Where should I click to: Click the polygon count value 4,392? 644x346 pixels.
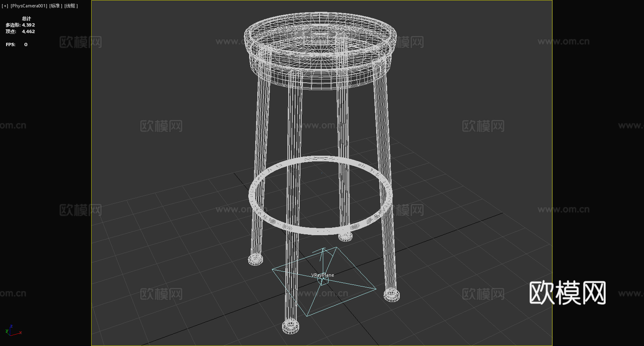click(28, 25)
